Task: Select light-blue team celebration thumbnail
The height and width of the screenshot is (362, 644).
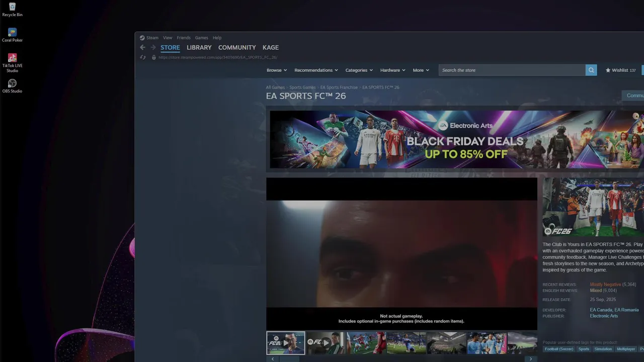Action: [x=487, y=343]
